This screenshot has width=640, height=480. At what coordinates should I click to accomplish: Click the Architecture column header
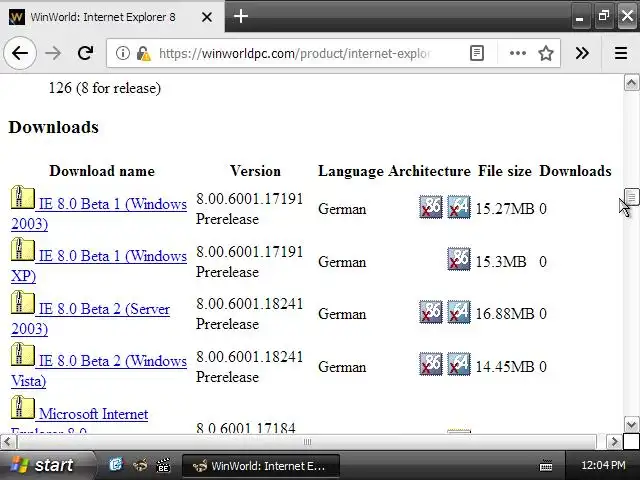tap(429, 171)
